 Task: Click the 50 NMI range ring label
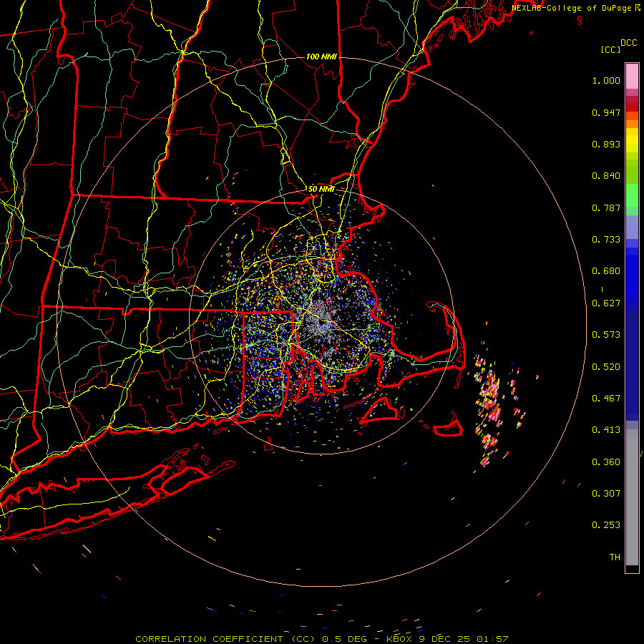click(321, 189)
